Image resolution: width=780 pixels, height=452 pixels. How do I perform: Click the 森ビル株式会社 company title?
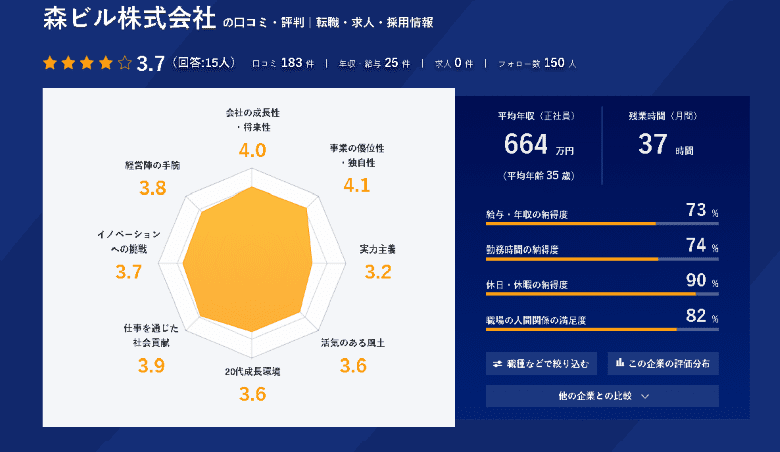pos(129,18)
